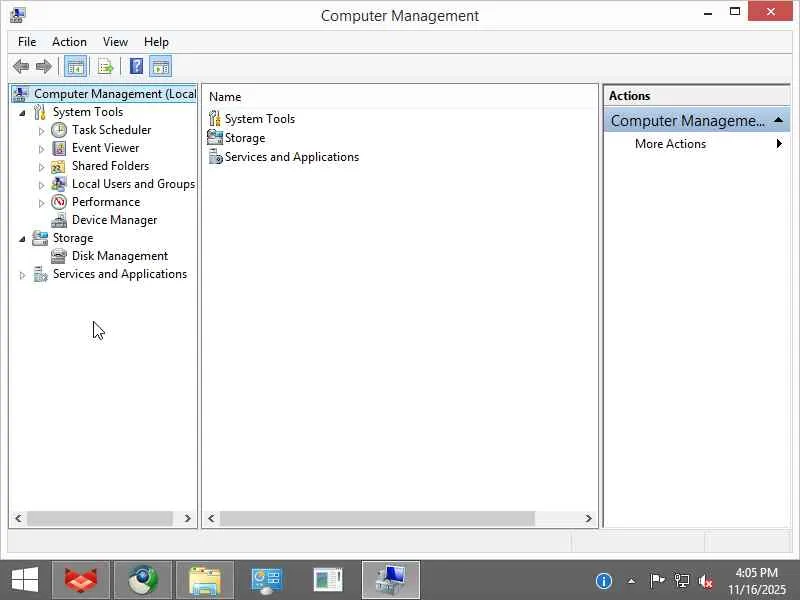Click the muted speaker tray icon
The height and width of the screenshot is (600, 800).
click(706, 581)
